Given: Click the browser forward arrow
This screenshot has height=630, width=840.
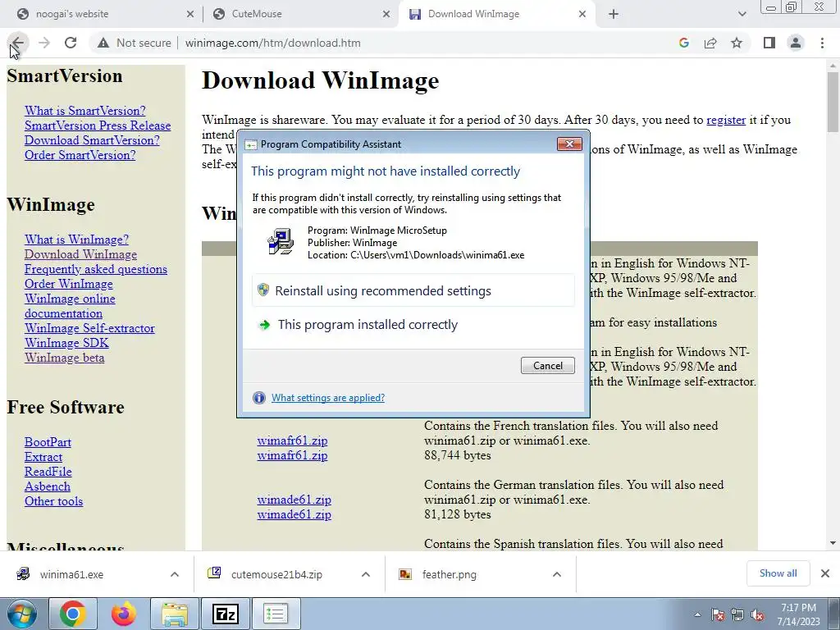Looking at the screenshot, I should point(44,43).
